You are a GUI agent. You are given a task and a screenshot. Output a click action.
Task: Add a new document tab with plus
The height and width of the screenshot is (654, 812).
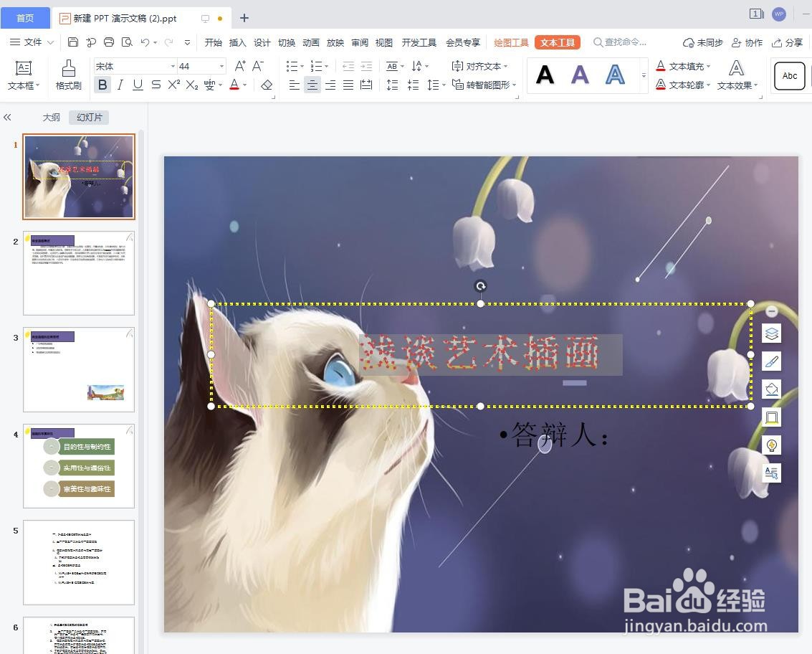tap(244, 18)
